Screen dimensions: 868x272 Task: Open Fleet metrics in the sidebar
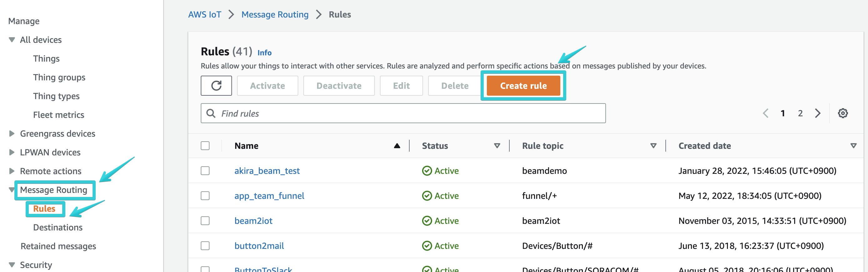point(59,115)
